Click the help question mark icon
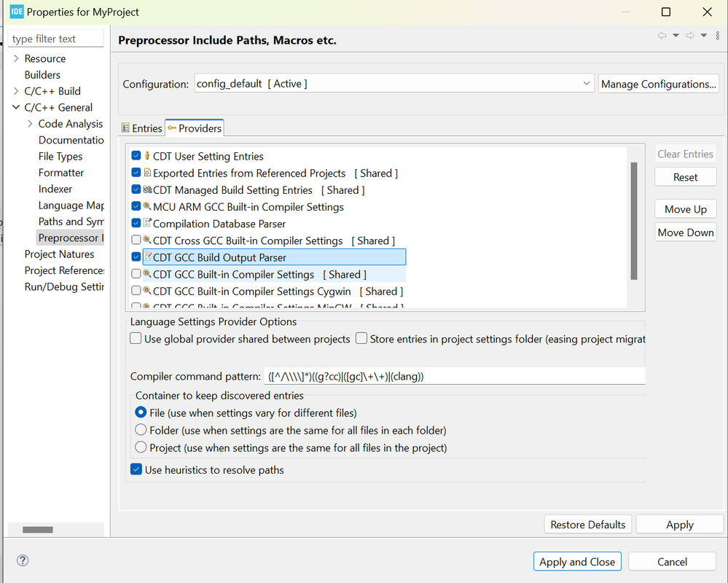 point(22,561)
